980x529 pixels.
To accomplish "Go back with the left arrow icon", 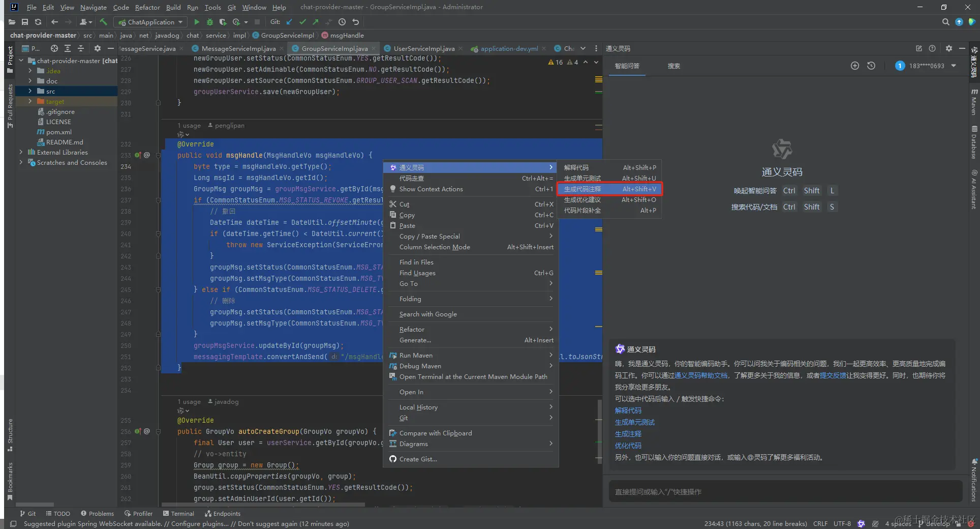I will pos(54,22).
